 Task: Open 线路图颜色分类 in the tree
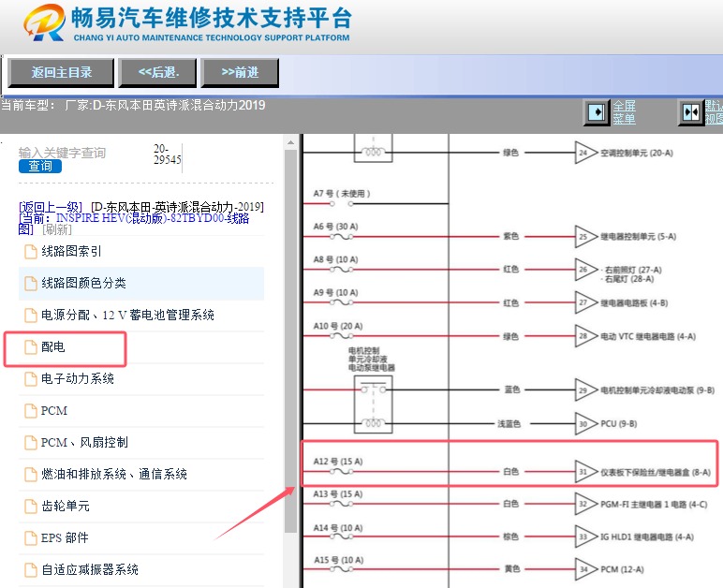pos(83,283)
